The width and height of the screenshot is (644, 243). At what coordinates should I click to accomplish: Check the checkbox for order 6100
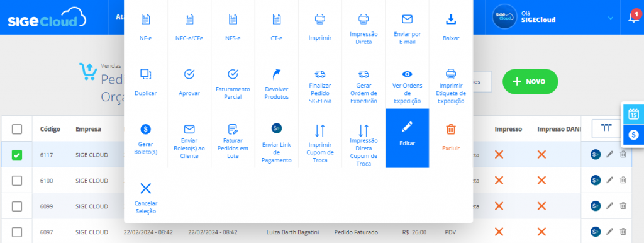[x=17, y=181]
